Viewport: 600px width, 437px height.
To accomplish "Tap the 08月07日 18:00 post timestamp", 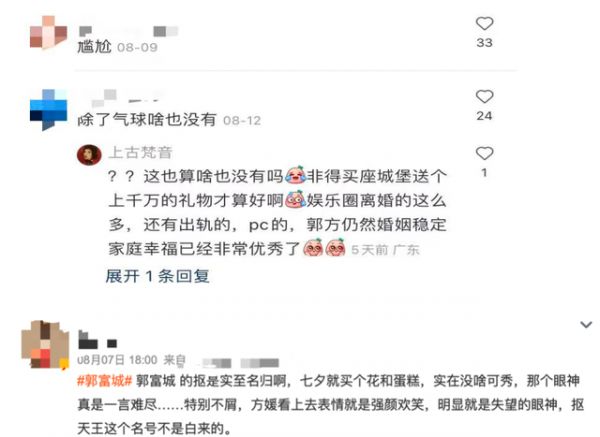I will click(117, 360).
